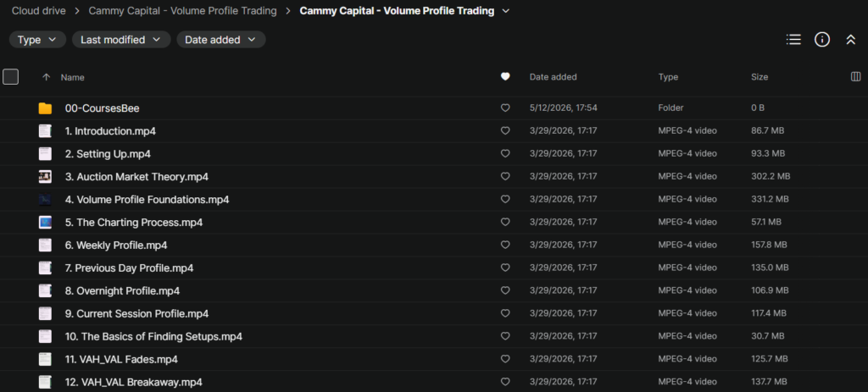The width and height of the screenshot is (868, 392).
Task: Select 7. Previous Day Profile.mp4 name
Action: pyautogui.click(x=129, y=268)
